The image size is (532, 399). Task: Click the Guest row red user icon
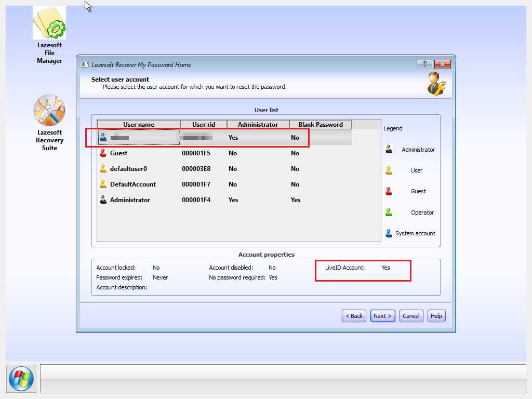click(x=103, y=153)
